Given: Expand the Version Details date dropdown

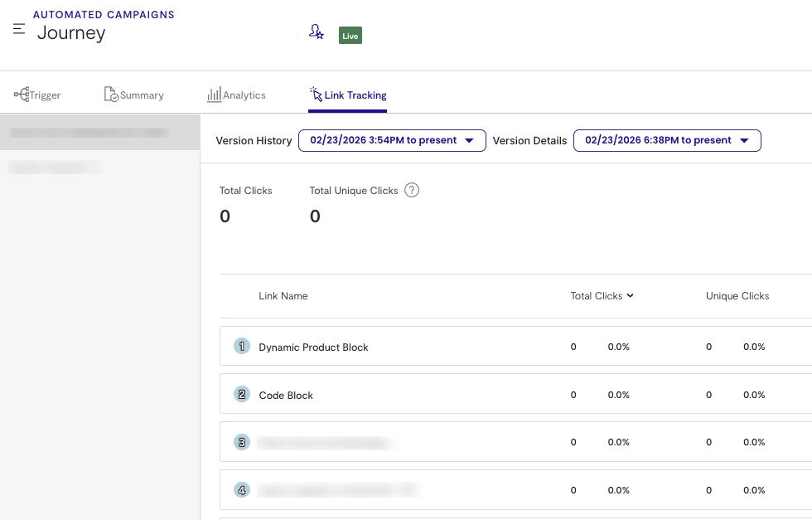Looking at the screenshot, I should tap(667, 140).
